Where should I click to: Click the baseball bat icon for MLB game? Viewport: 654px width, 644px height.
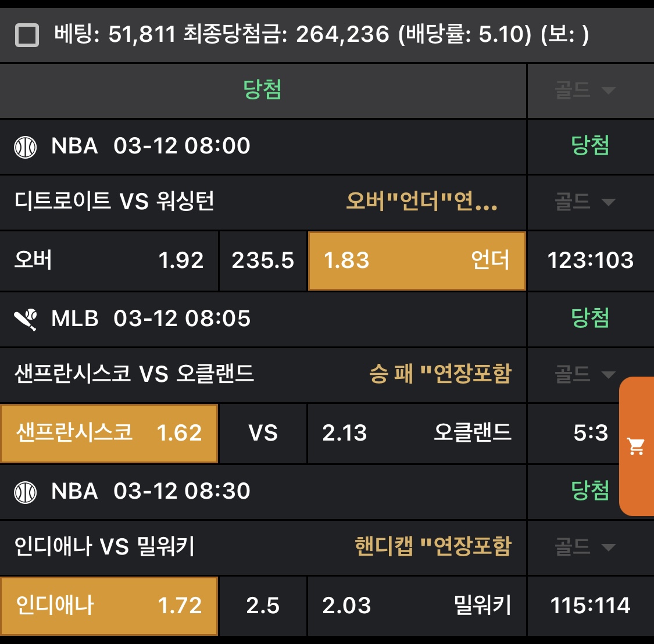pyautogui.click(x=26, y=319)
